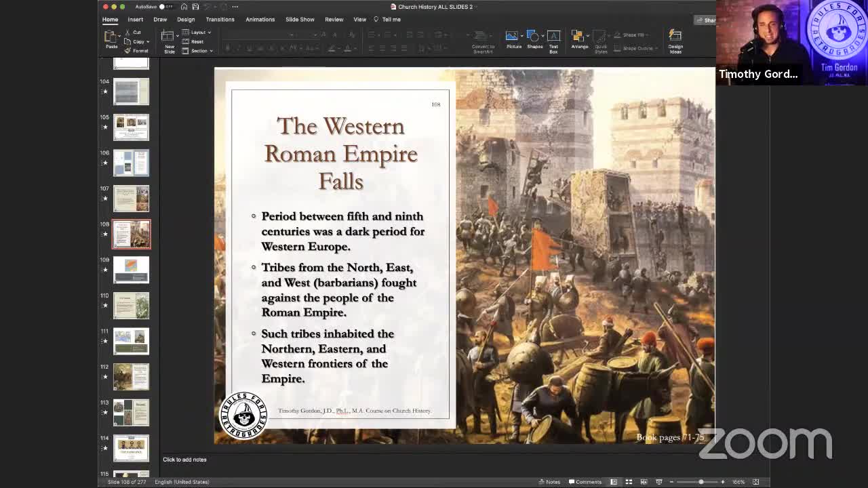Zoom out using the minus button
868x488 pixels.
tap(671, 482)
